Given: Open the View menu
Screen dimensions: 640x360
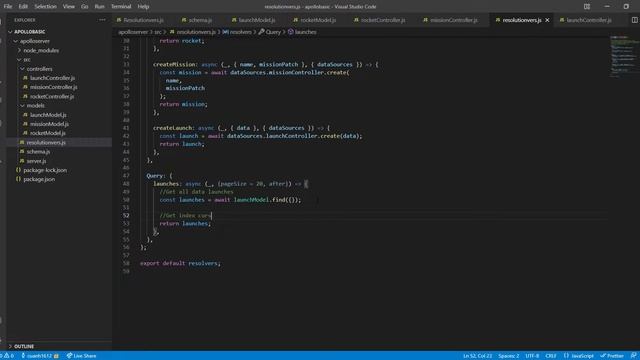Looking at the screenshot, I should click(x=69, y=7).
